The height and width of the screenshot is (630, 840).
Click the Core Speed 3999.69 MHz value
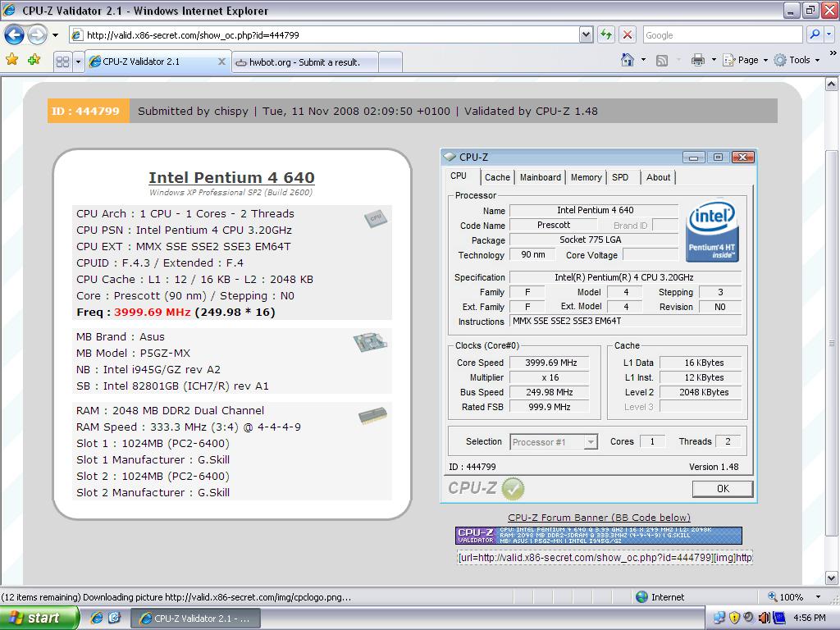click(550, 363)
